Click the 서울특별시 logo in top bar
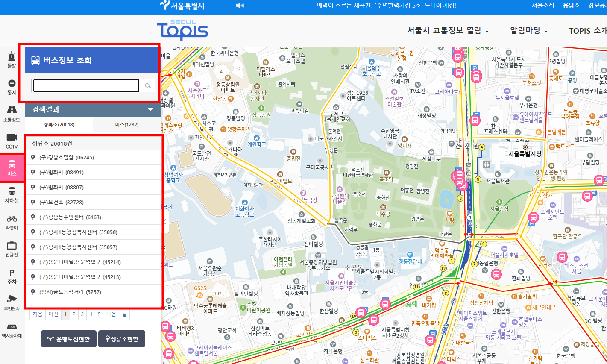The height and width of the screenshot is (364, 607). pos(182,6)
